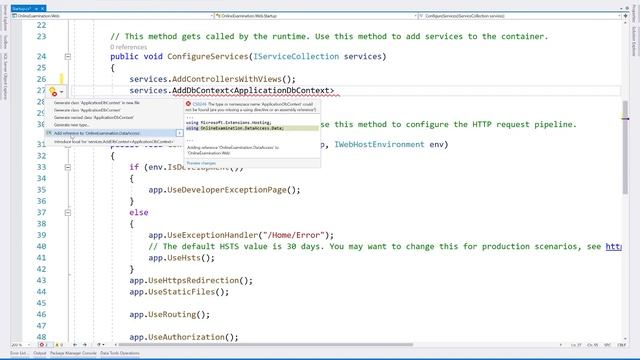
Task: Collapse the if block at line 33
Action: 68,167
